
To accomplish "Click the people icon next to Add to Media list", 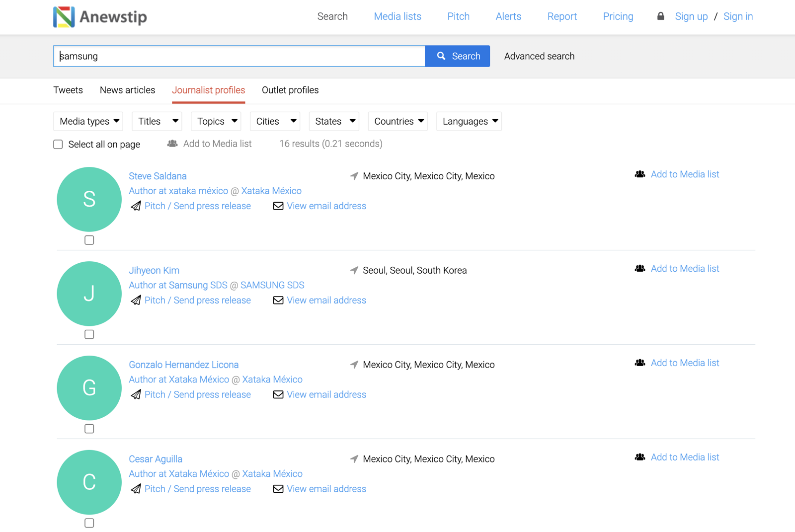I will coord(172,144).
